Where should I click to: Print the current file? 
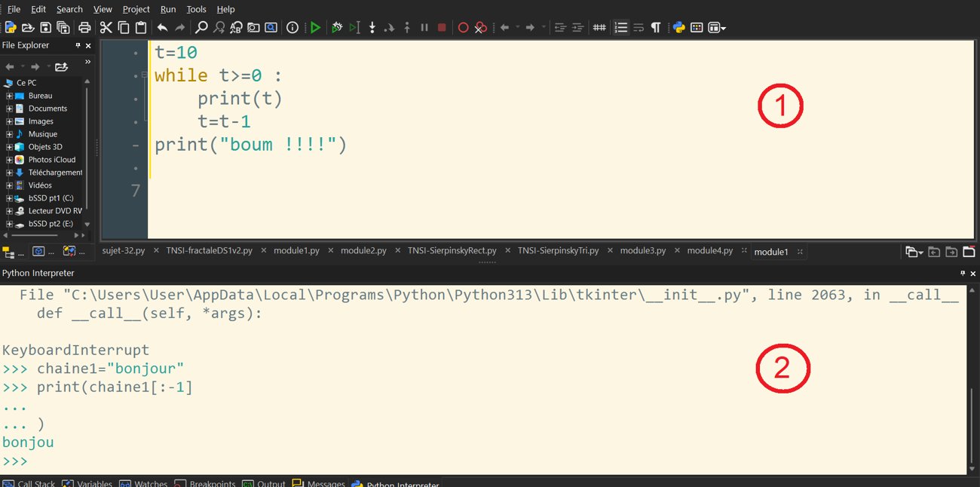[x=84, y=27]
